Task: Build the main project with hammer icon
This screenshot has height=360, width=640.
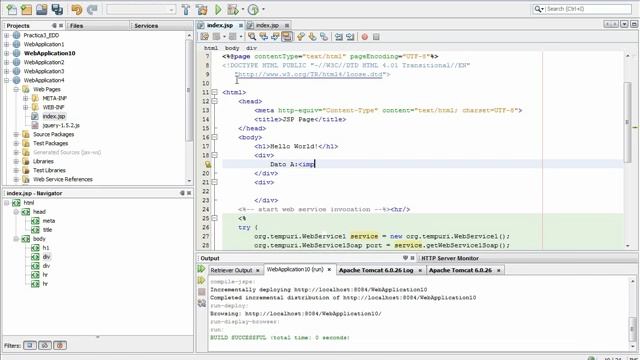Action: (x=186, y=9)
